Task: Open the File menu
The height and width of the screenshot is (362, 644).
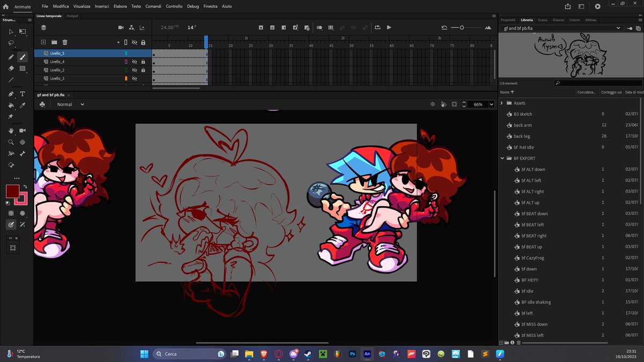Action: tap(45, 6)
